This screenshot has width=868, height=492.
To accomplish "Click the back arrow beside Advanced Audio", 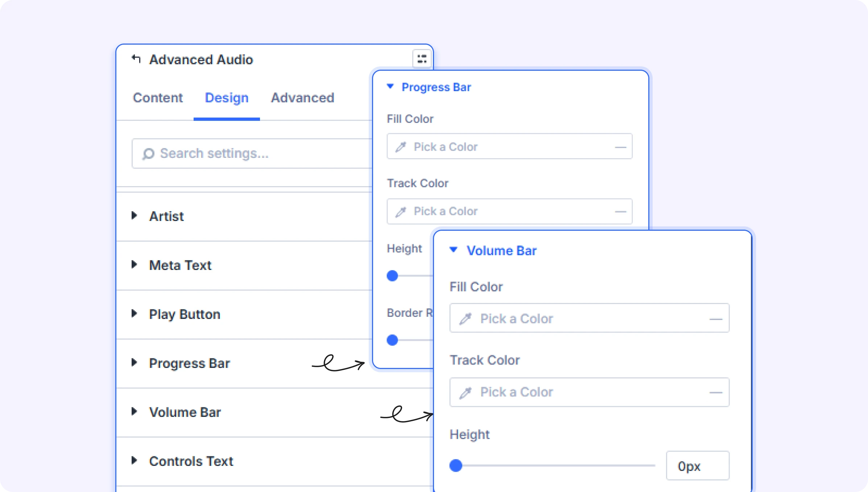I will [136, 58].
